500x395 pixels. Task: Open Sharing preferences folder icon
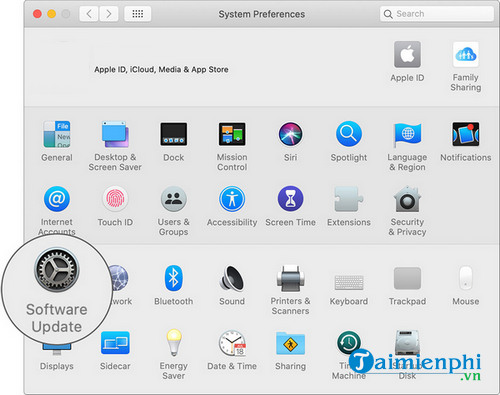pyautogui.click(x=290, y=343)
